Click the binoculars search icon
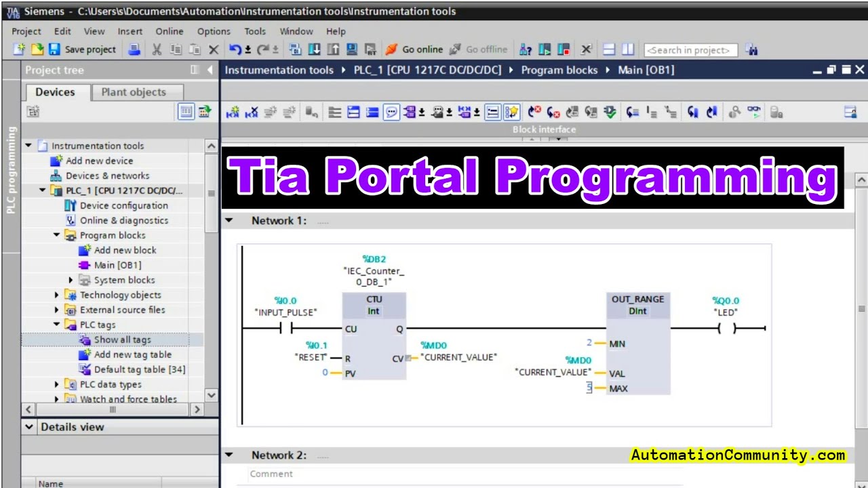The height and width of the screenshot is (488, 868). [751, 49]
